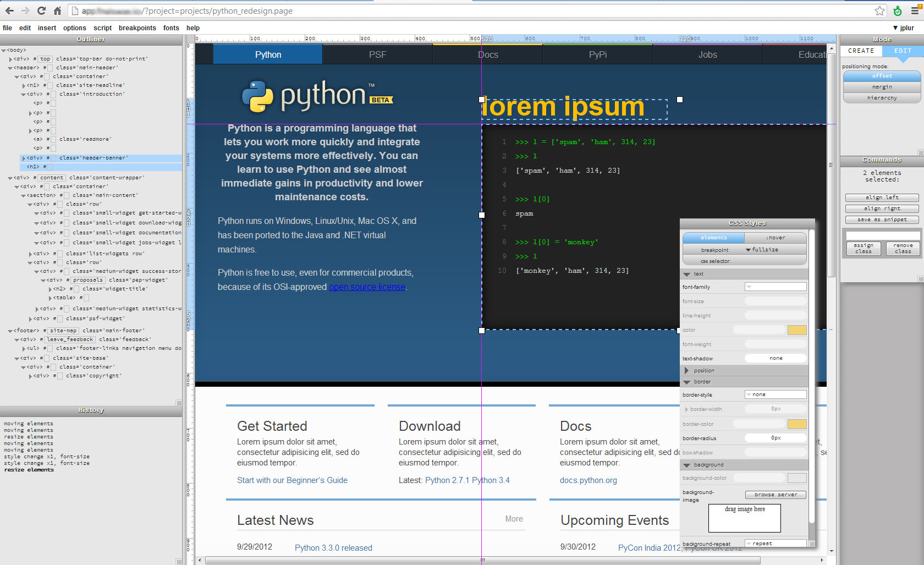The image size is (924, 565).
Task: Select the Jobs tab in the page preview
Action: click(x=707, y=54)
